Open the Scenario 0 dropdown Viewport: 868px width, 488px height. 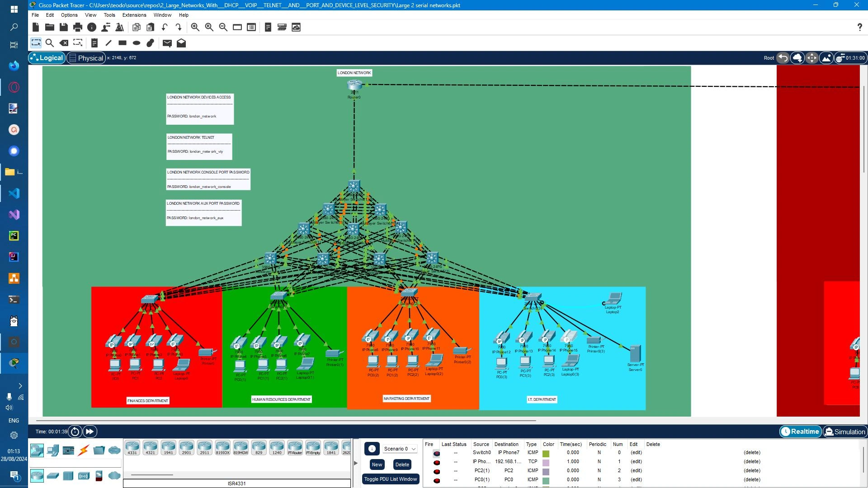pos(400,449)
